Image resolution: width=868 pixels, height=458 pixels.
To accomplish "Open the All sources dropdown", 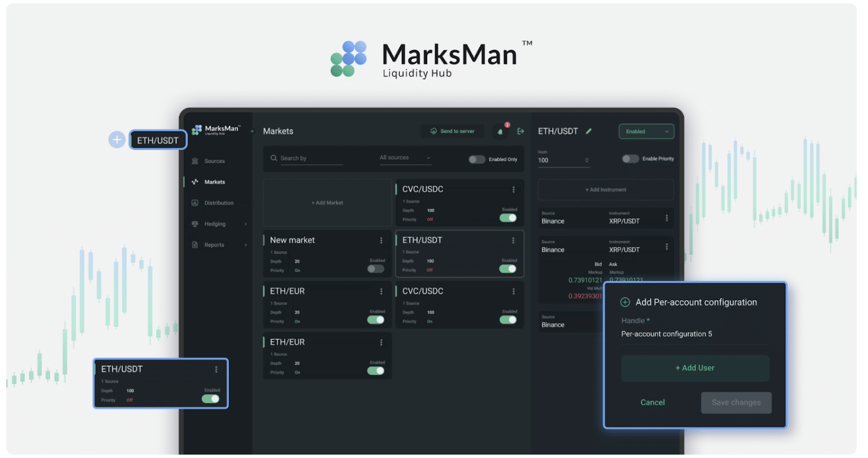I will coord(405,158).
